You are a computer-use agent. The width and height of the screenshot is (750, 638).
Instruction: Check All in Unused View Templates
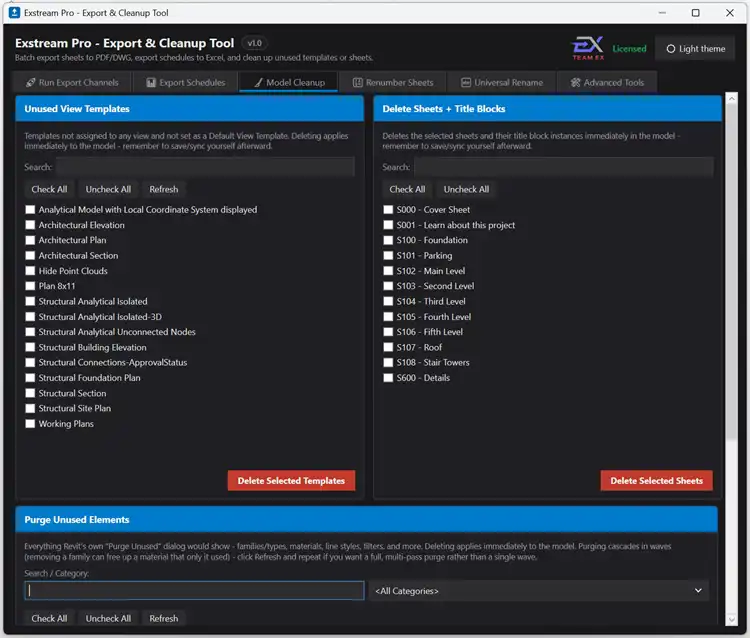point(49,189)
